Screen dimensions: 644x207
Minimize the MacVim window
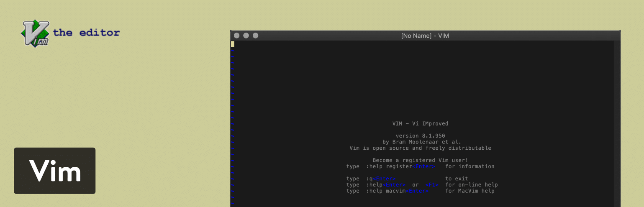(x=246, y=36)
